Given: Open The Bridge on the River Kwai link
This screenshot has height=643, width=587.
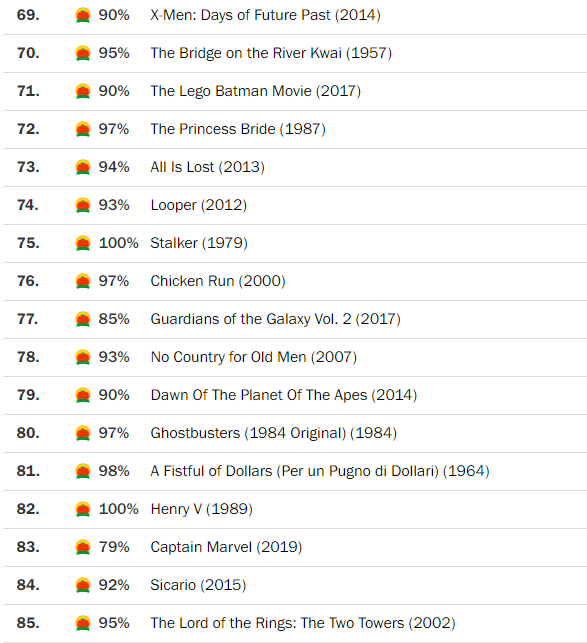Looking at the screenshot, I should (x=271, y=53).
